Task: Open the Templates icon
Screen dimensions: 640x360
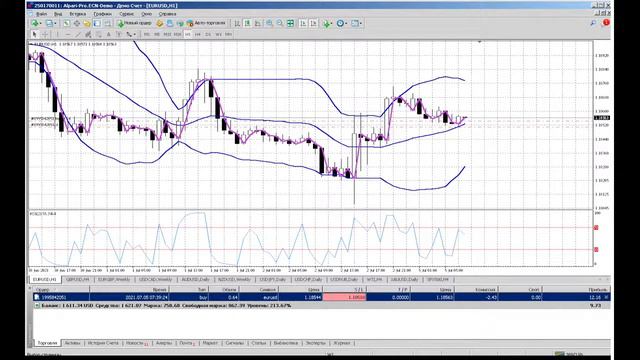Action: coord(354,23)
